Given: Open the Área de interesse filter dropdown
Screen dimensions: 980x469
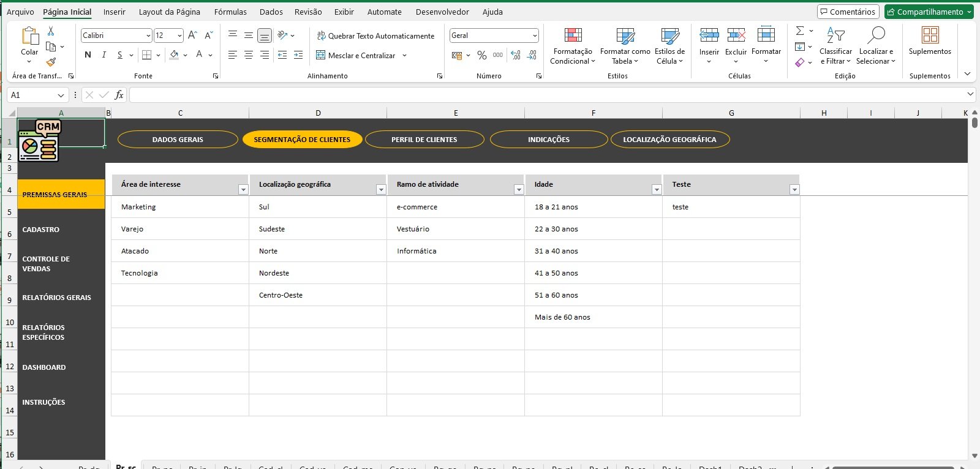Looking at the screenshot, I should (x=243, y=190).
